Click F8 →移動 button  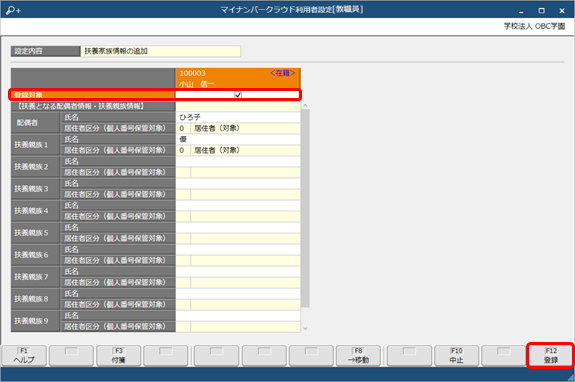pos(358,356)
